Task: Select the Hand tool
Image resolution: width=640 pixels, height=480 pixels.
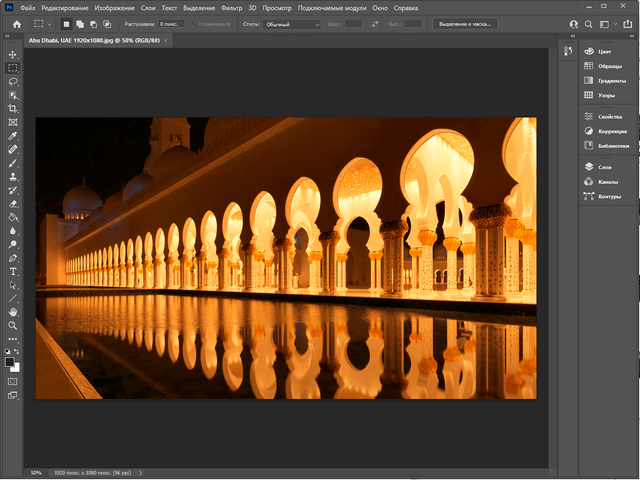Action: (x=13, y=312)
